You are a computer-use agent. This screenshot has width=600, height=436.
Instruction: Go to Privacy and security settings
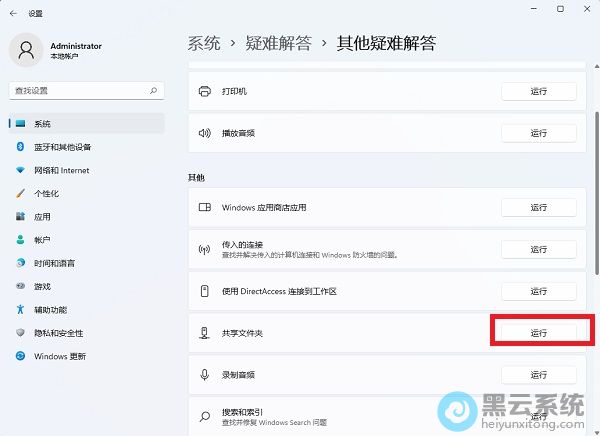coord(58,333)
